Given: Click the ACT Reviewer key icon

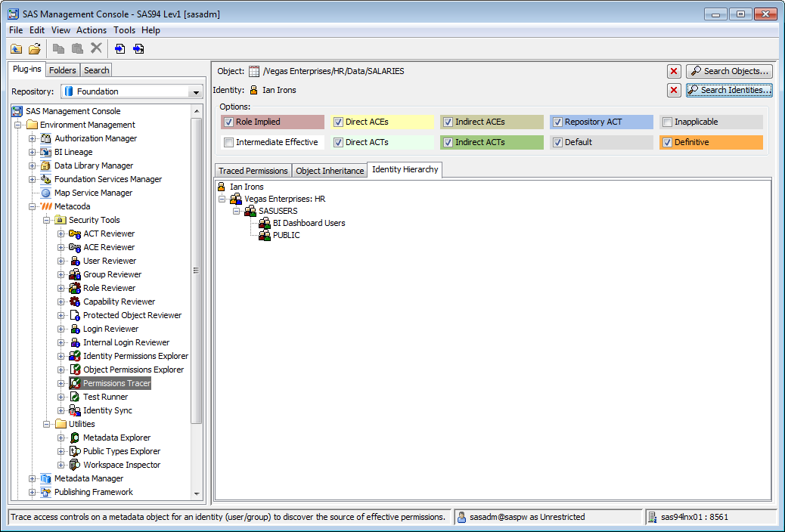Looking at the screenshot, I should point(75,234).
